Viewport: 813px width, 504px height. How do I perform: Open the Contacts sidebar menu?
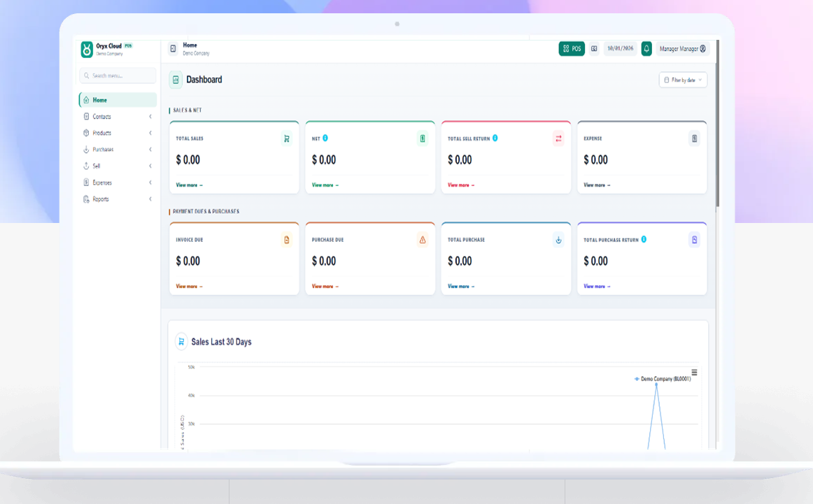pyautogui.click(x=118, y=117)
